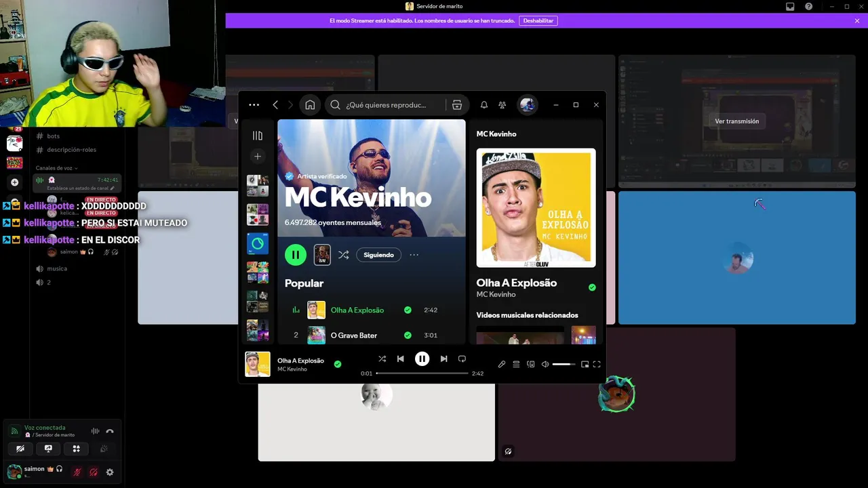Open the play queue icon
The width and height of the screenshot is (868, 488).
(516, 364)
